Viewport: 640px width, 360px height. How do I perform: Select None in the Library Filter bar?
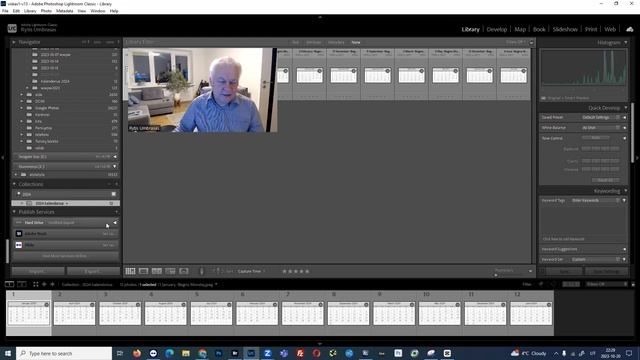coord(356,42)
